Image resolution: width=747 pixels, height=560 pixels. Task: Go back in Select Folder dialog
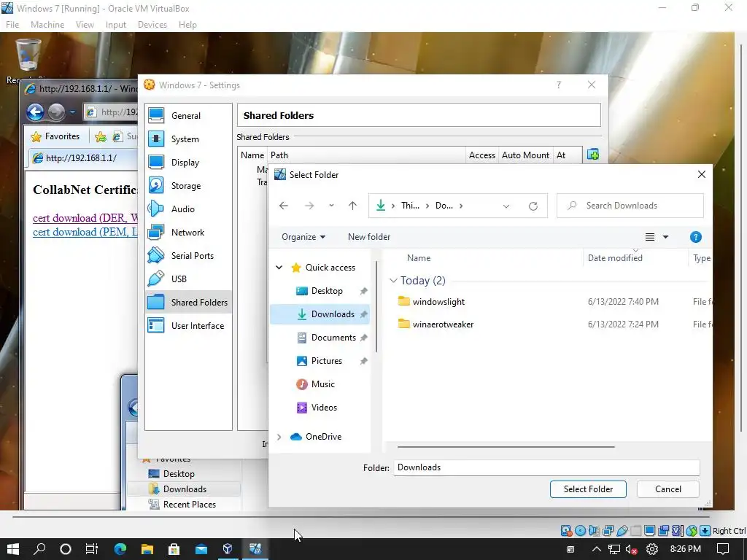click(x=284, y=206)
